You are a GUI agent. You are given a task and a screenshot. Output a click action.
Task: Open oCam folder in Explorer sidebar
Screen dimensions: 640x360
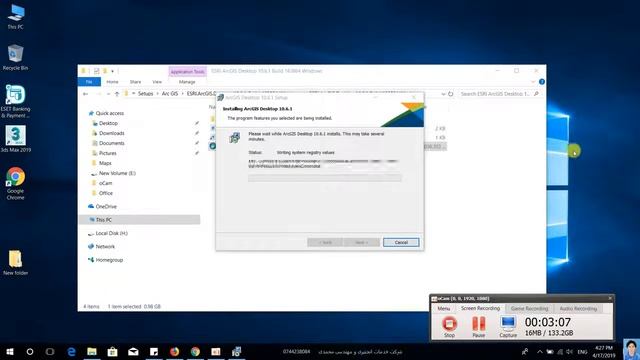[105, 183]
